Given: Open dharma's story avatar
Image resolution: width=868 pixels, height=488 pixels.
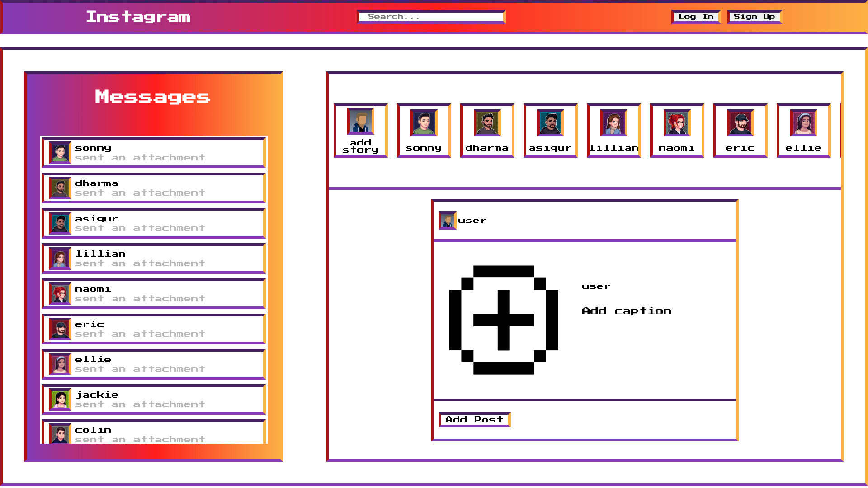Looking at the screenshot, I should (487, 123).
